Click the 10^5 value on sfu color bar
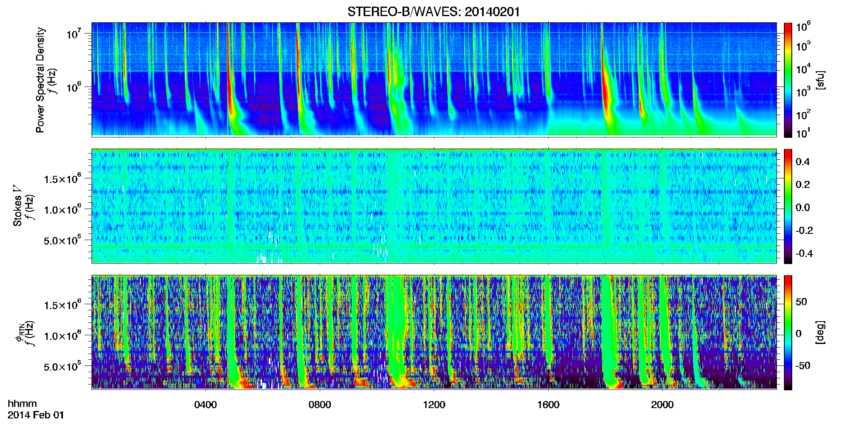 803,46
